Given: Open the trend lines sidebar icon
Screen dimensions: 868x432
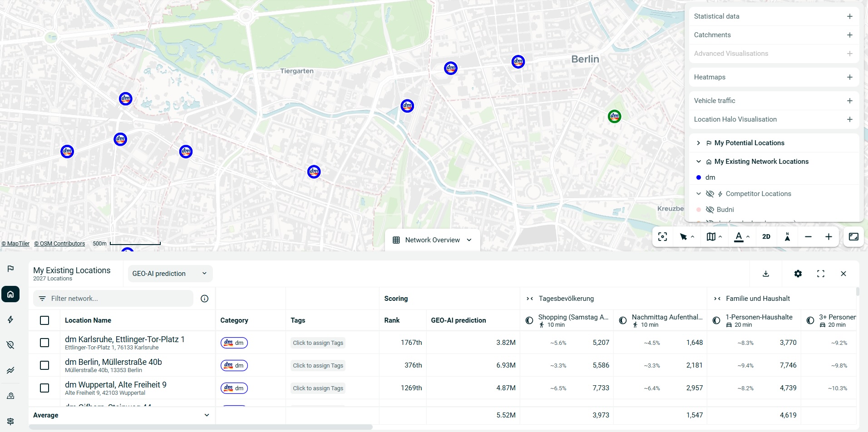Looking at the screenshot, I should click(10, 370).
